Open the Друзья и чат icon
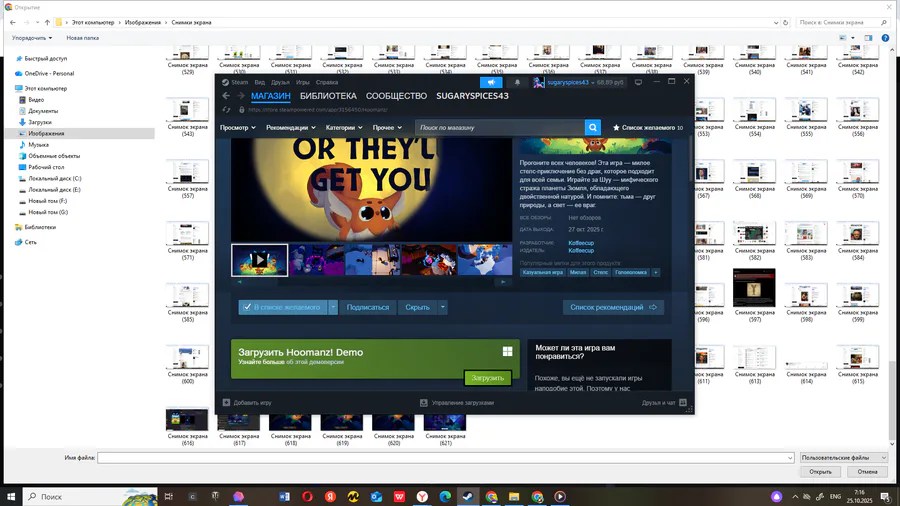The width and height of the screenshot is (900, 506). point(683,403)
